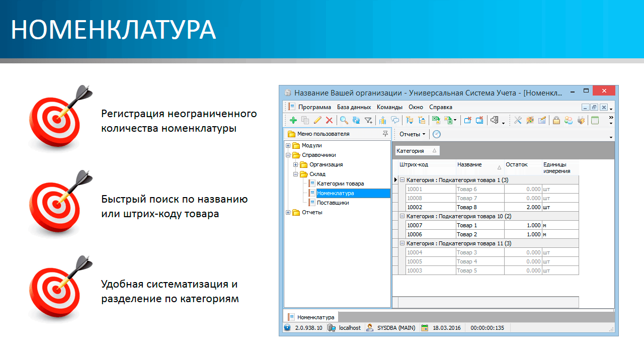This screenshot has height=362, width=644.
Task: Open the Справка menu
Action: pyautogui.click(x=441, y=107)
